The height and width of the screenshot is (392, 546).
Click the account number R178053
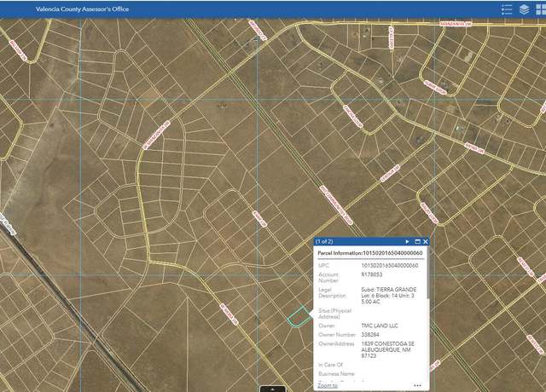(372, 274)
